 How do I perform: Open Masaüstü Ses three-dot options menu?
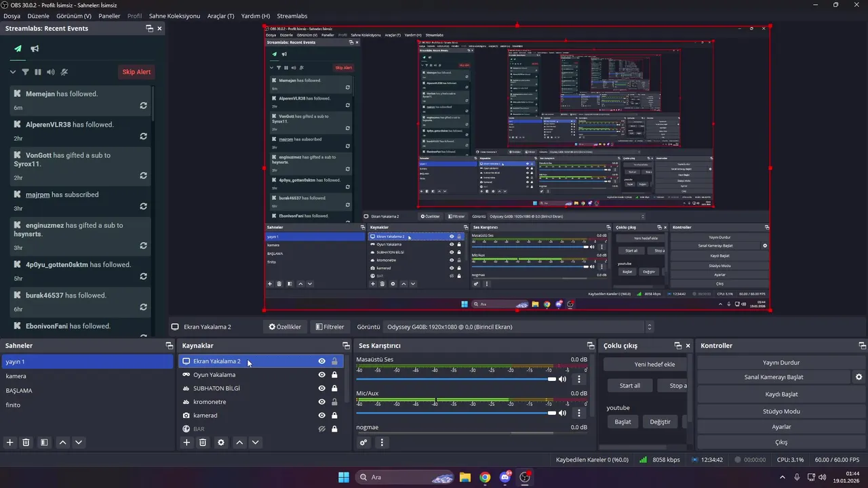[579, 379]
